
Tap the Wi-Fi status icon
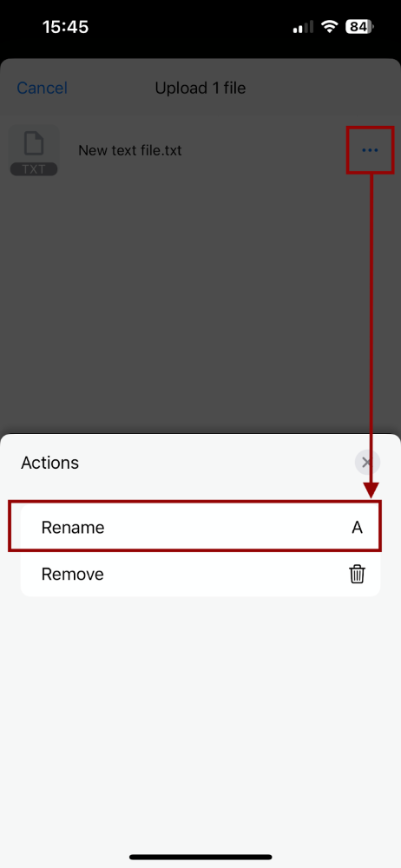(331, 27)
